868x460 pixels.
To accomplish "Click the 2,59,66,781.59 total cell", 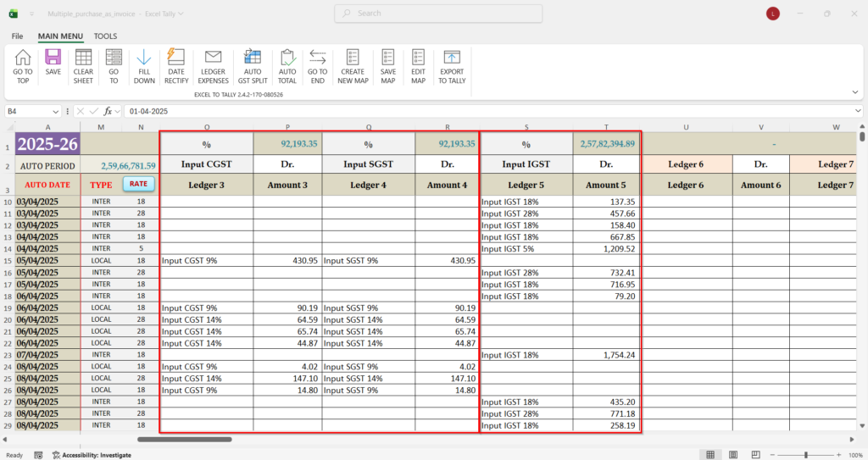I will tap(120, 165).
